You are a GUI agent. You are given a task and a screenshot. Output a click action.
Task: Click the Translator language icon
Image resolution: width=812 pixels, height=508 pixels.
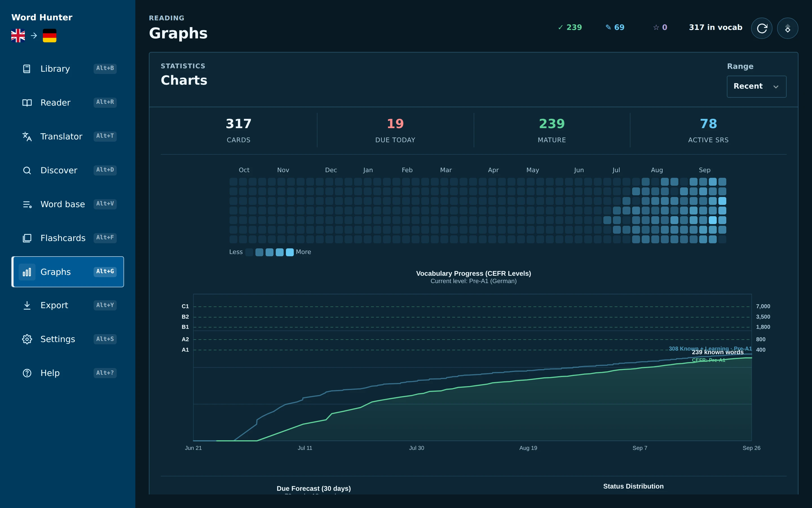tap(27, 136)
